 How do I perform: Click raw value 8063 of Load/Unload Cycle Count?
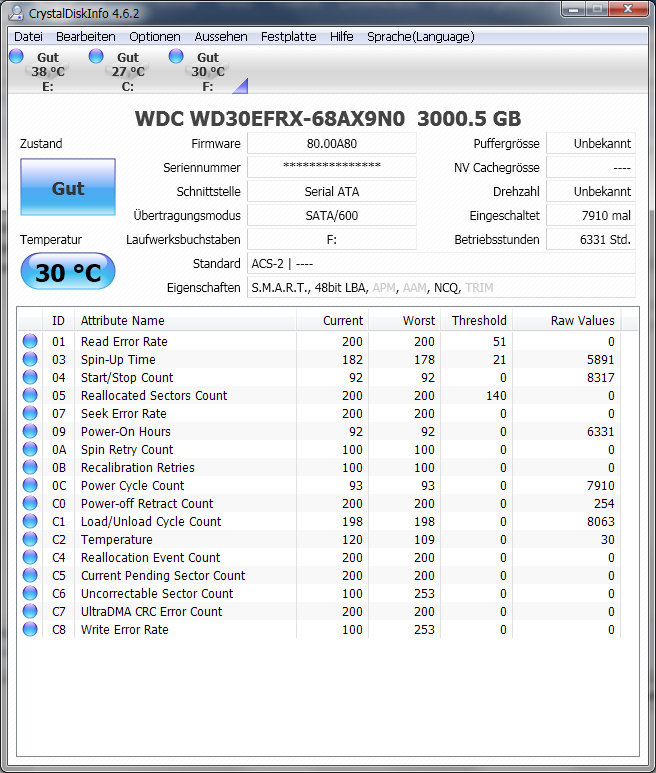(600, 522)
